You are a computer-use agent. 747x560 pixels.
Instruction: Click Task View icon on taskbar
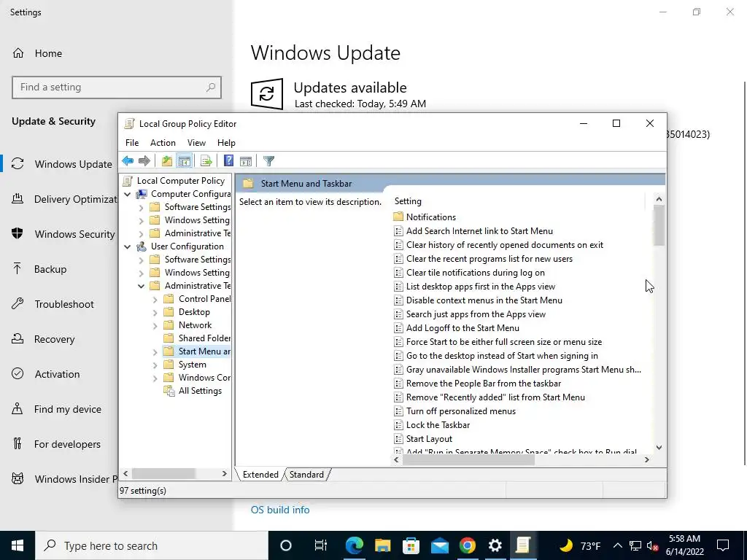[321, 545]
